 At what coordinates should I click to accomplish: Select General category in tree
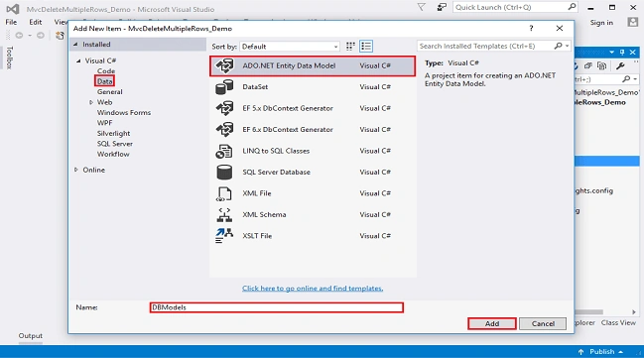click(x=110, y=92)
